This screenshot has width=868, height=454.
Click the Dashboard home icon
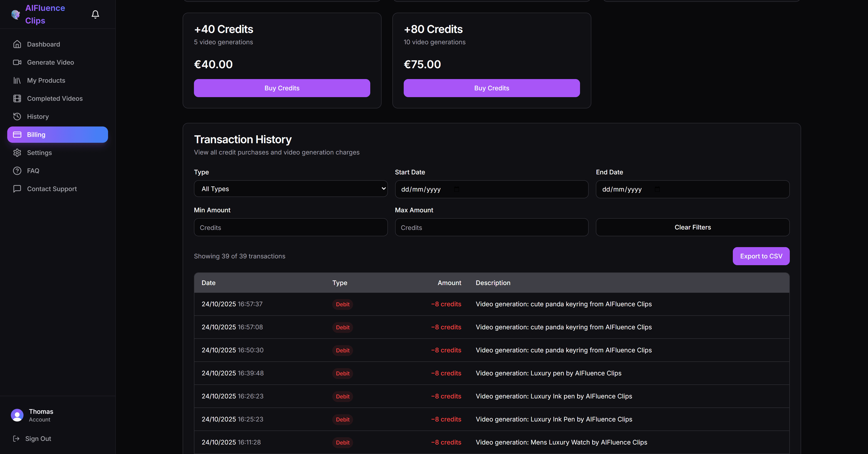(17, 44)
